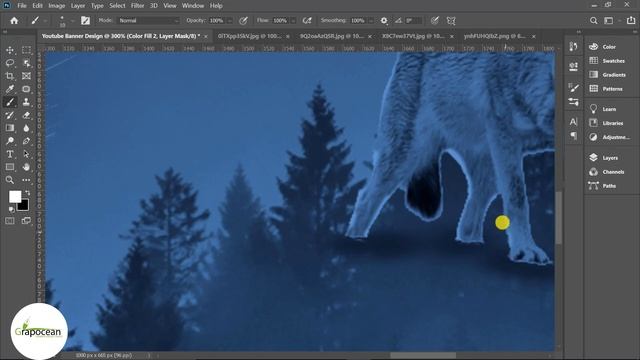This screenshot has height=360, width=640.
Task: Open the tool preset picker arrow beside brush
Action: tap(45, 20)
